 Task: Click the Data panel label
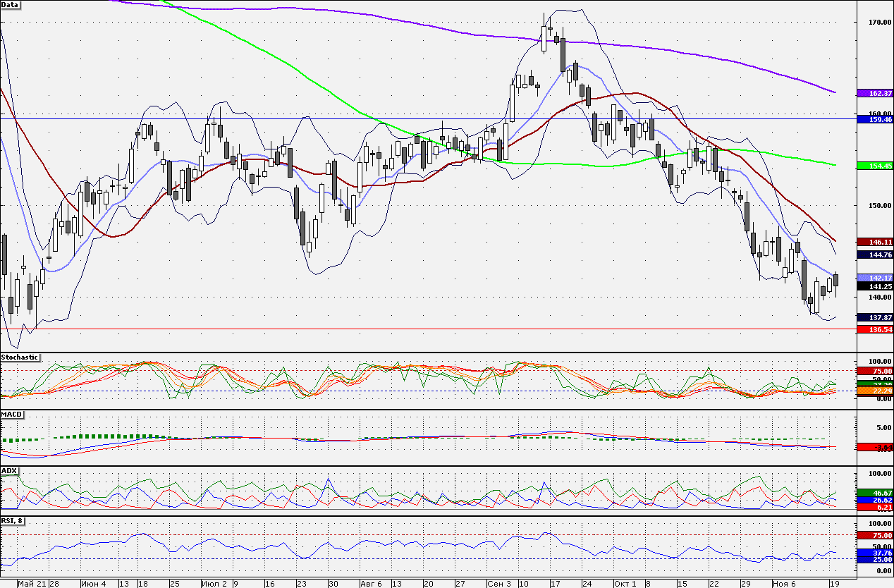click(x=11, y=4)
